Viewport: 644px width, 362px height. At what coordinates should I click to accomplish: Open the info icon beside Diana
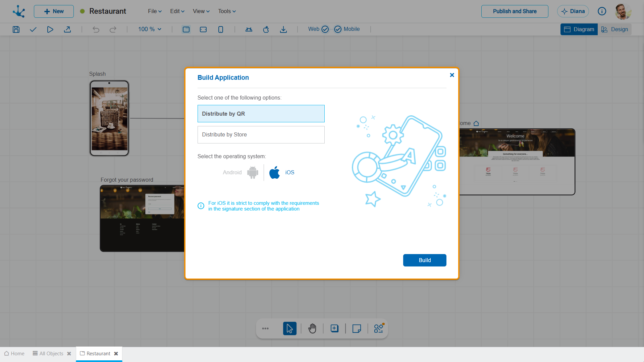(x=602, y=11)
